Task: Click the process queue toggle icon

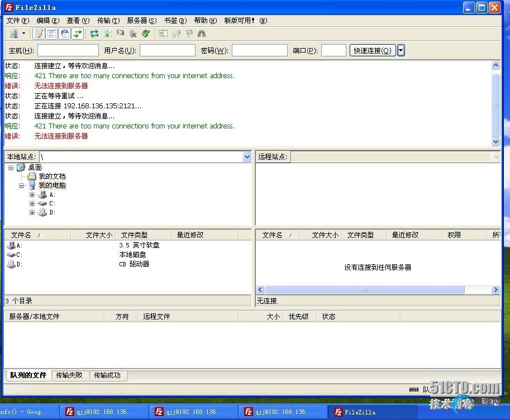Action: (107, 34)
